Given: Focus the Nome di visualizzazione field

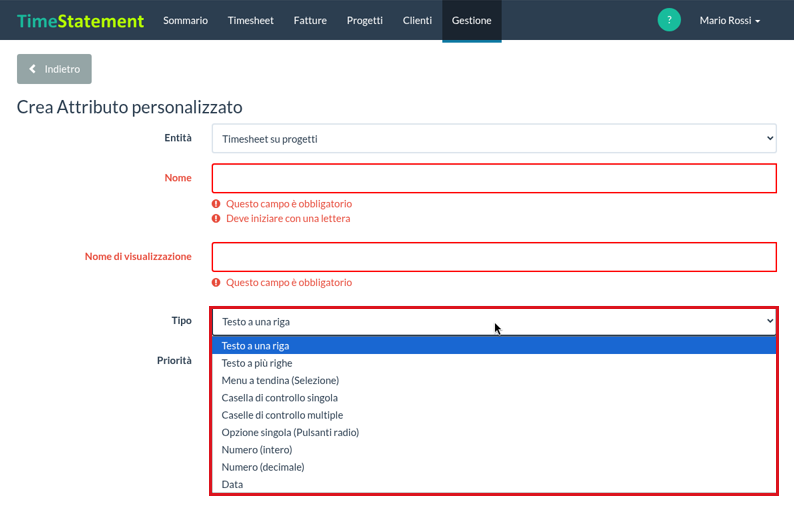Looking at the screenshot, I should click(494, 257).
